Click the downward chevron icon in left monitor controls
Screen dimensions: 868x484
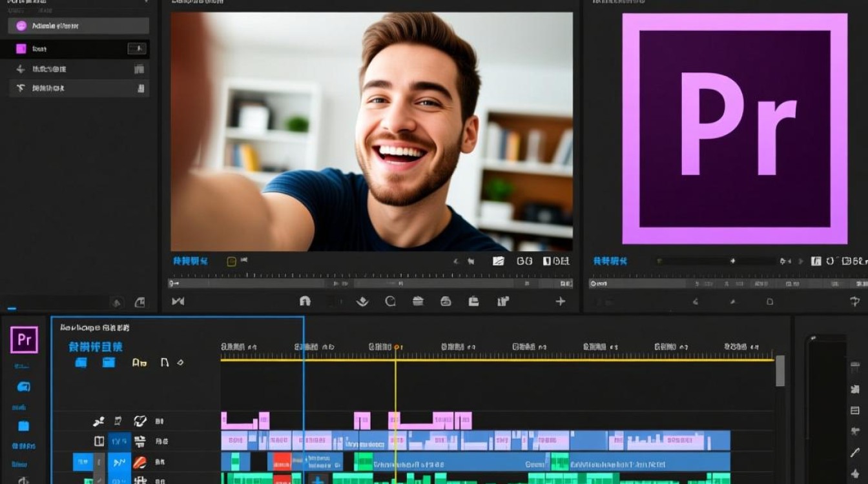pos(362,301)
